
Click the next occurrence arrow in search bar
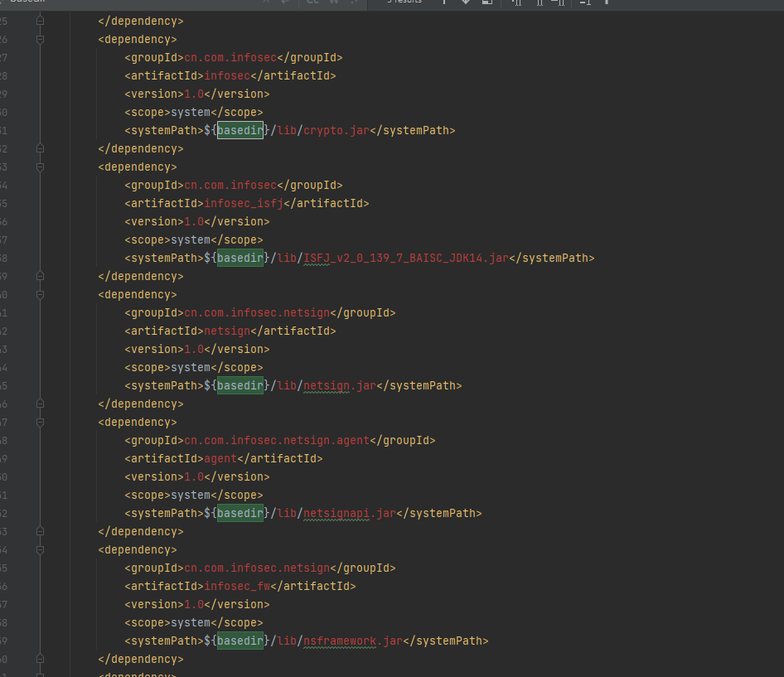tap(465, 3)
